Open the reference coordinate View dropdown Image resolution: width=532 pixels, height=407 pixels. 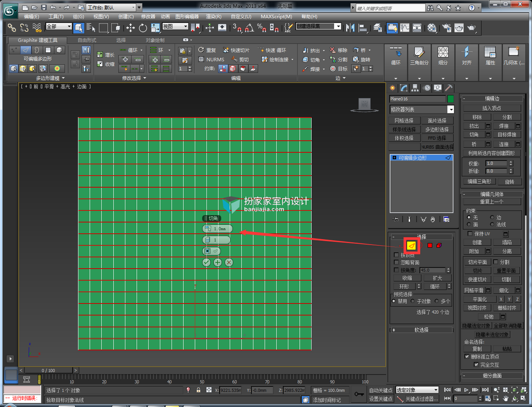point(175,26)
